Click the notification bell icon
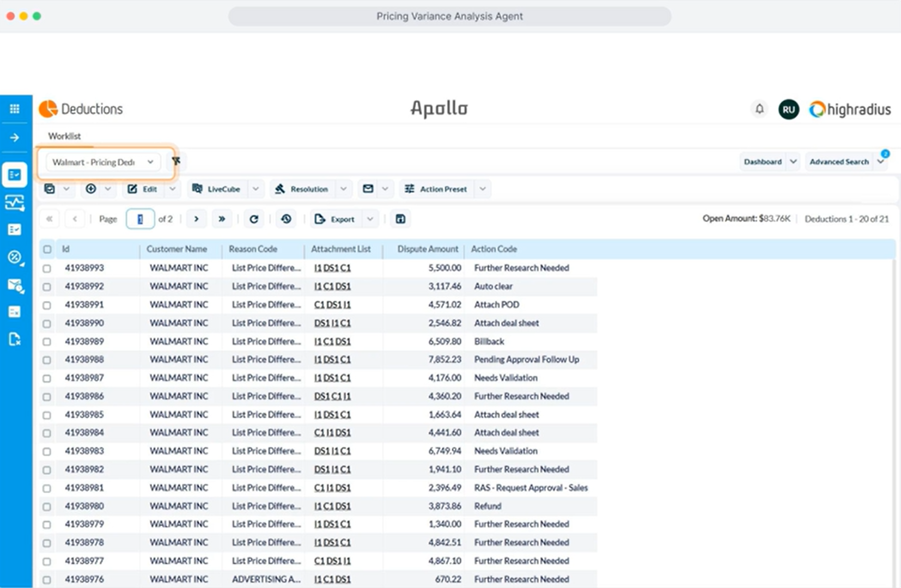 pos(759,109)
